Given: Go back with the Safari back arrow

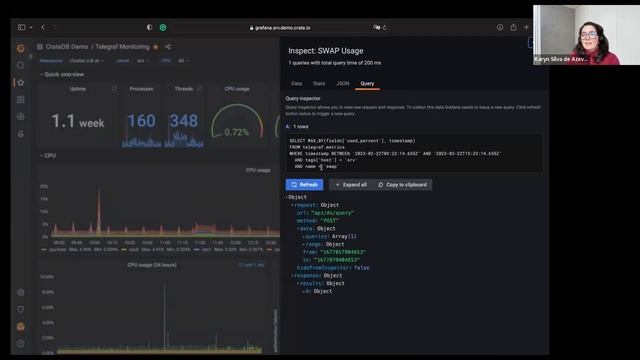Looking at the screenshot, I should pyautogui.click(x=43, y=27).
